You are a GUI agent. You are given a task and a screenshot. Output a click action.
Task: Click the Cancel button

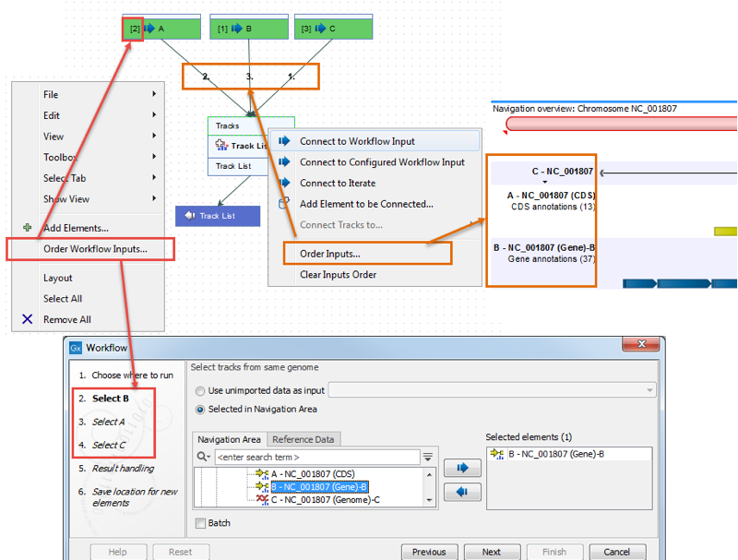click(616, 552)
